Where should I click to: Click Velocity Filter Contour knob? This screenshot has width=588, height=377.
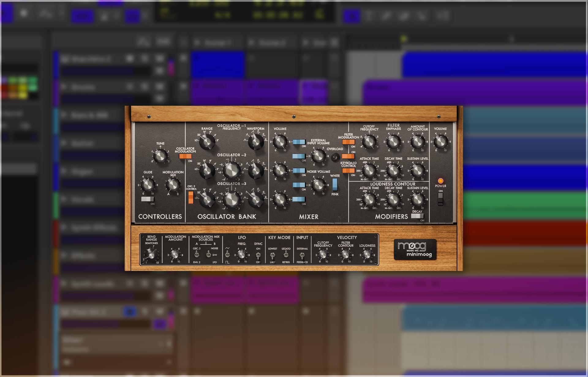[345, 255]
